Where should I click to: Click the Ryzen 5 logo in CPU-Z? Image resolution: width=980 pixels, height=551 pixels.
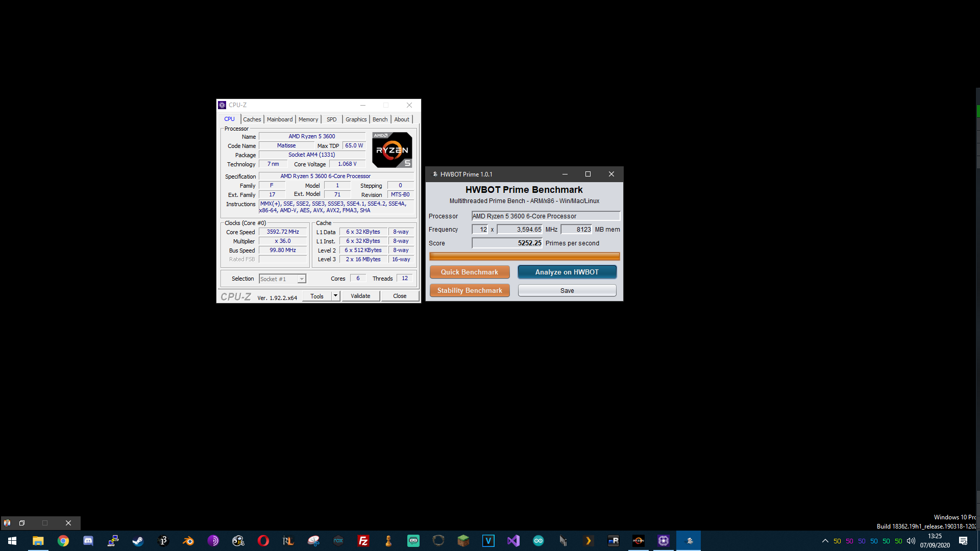pos(392,150)
